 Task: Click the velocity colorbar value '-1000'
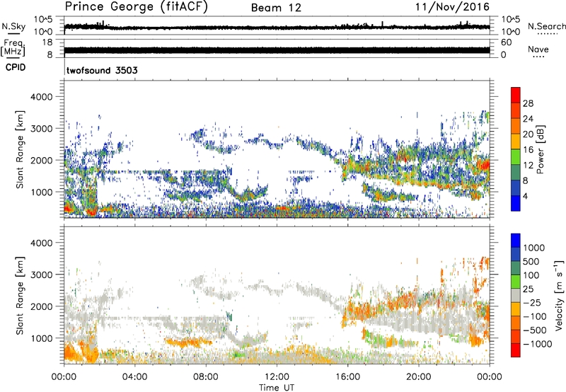(537, 344)
